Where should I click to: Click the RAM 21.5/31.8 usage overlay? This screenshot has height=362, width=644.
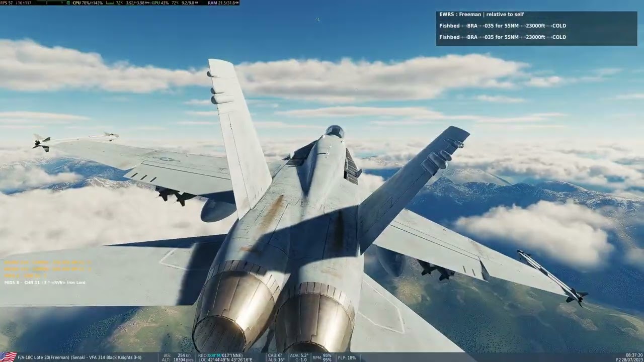[223, 3]
